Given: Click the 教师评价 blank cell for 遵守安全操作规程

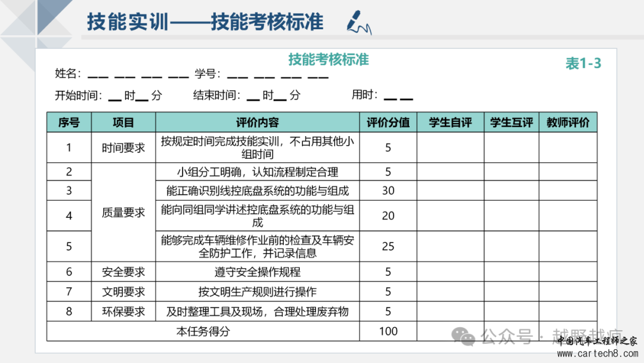Looking at the screenshot, I should click(568, 272).
